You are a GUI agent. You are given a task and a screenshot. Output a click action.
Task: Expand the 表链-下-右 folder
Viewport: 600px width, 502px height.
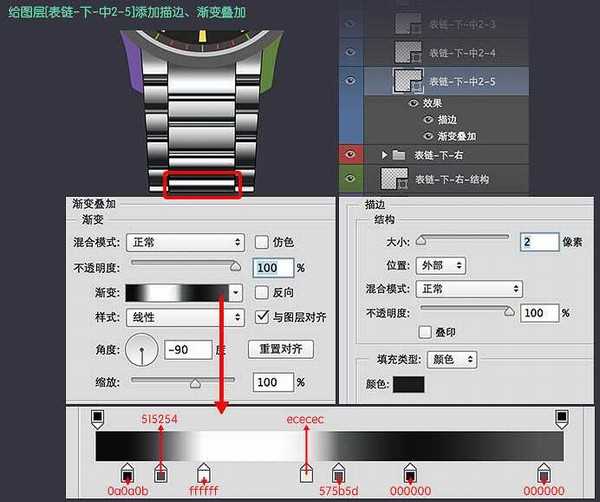[384, 155]
